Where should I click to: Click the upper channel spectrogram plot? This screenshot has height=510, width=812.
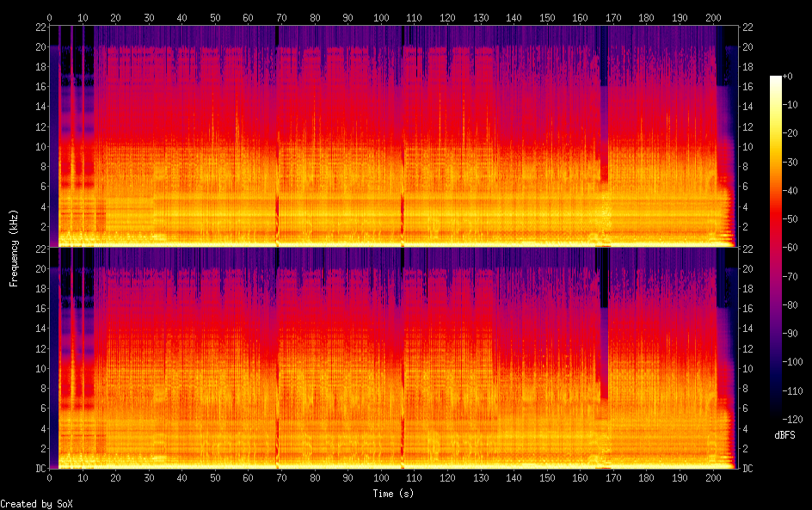[393, 137]
